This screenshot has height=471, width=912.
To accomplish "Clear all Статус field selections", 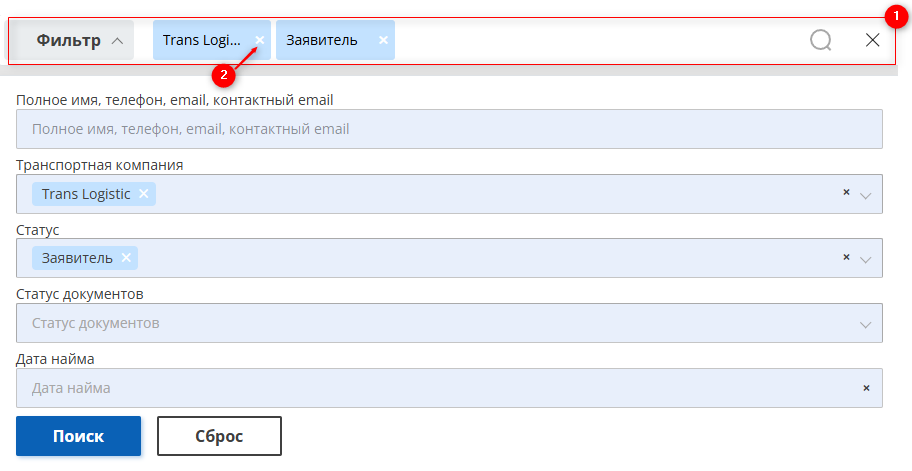I will coord(846,257).
